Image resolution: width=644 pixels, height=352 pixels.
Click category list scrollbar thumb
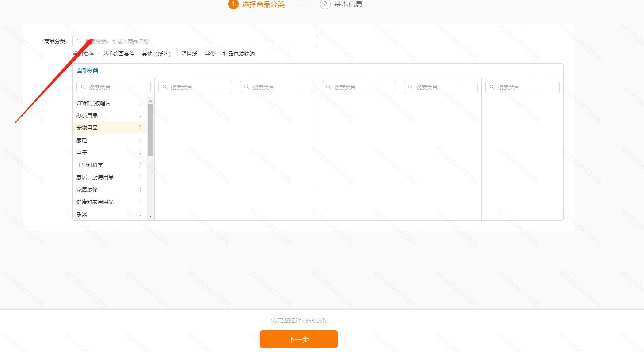coord(150,130)
